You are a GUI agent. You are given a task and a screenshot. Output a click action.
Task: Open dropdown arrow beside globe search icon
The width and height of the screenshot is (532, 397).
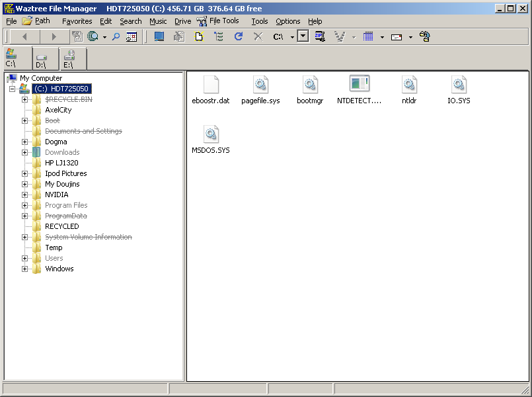point(104,37)
